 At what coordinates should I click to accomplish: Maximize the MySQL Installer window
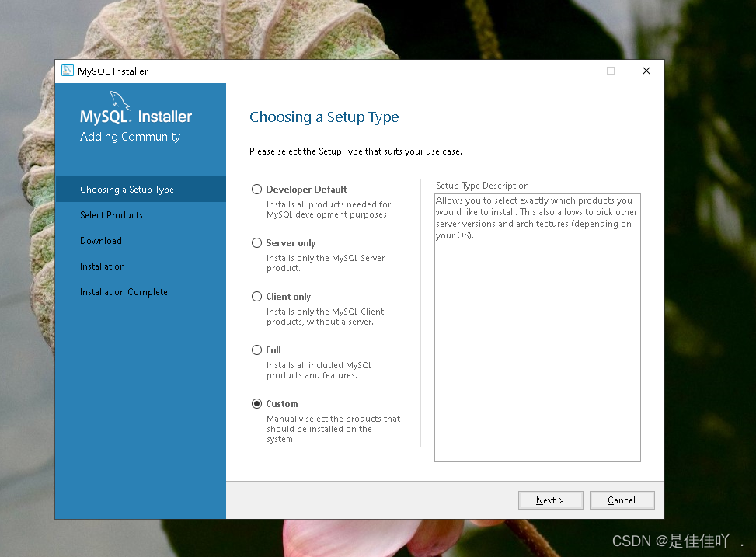coord(611,71)
